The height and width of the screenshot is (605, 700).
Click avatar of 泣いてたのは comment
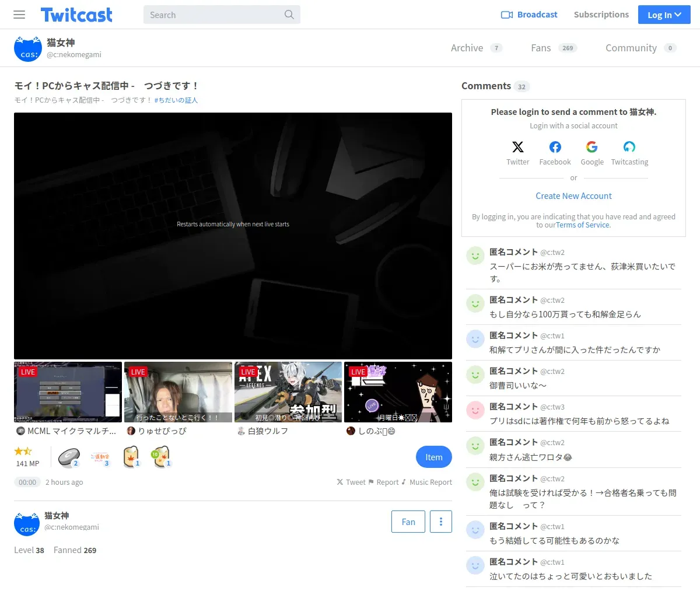tap(475, 565)
